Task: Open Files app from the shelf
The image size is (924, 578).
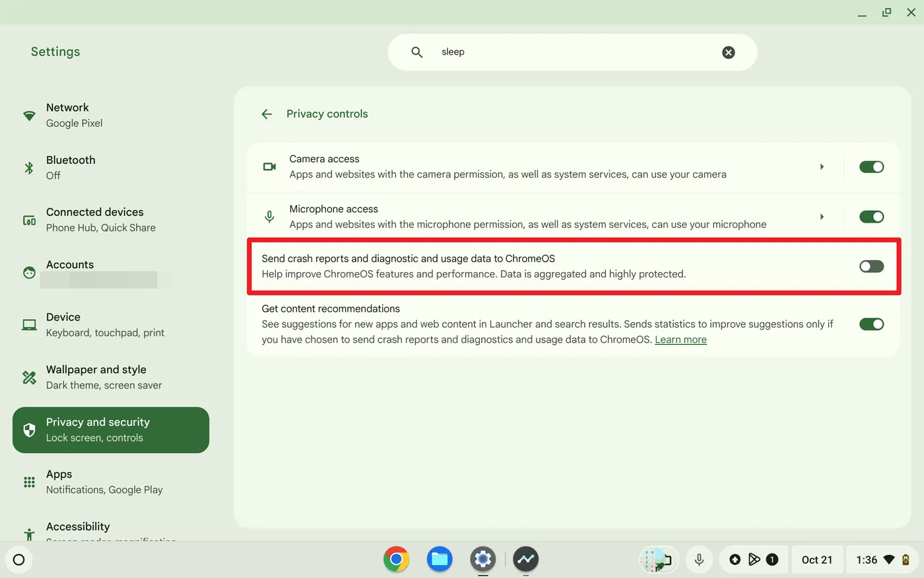Action: [440, 560]
